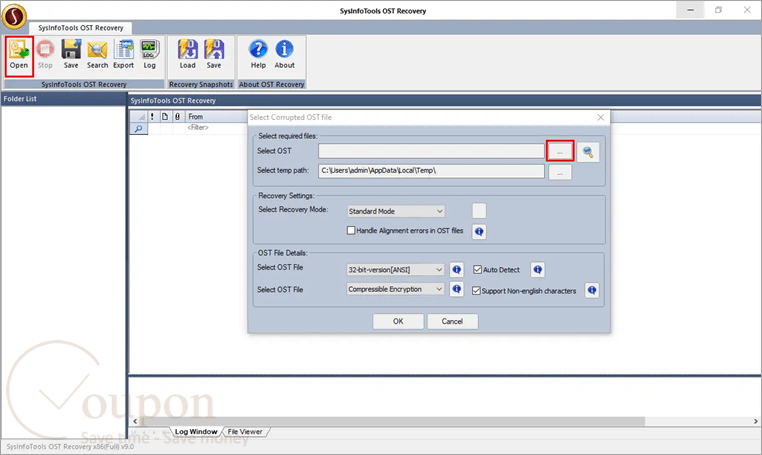762x455 pixels.
Task: Switch to the Log Window tab
Action: (196, 432)
